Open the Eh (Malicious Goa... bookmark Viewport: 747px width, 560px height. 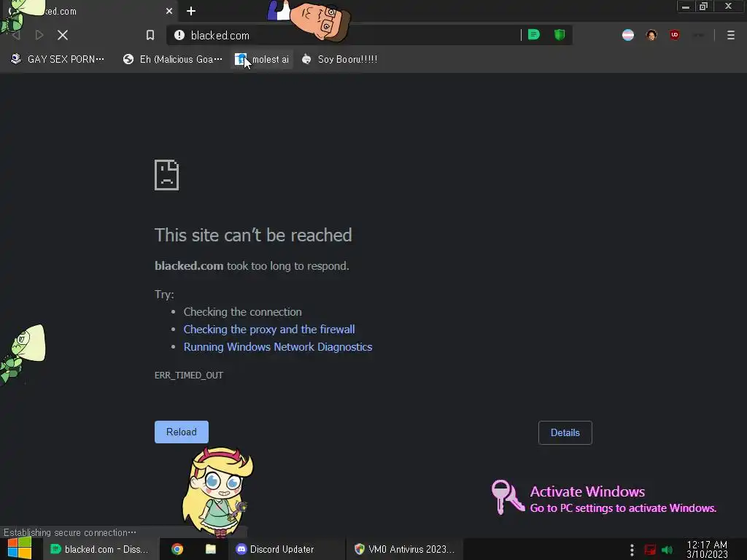click(172, 59)
